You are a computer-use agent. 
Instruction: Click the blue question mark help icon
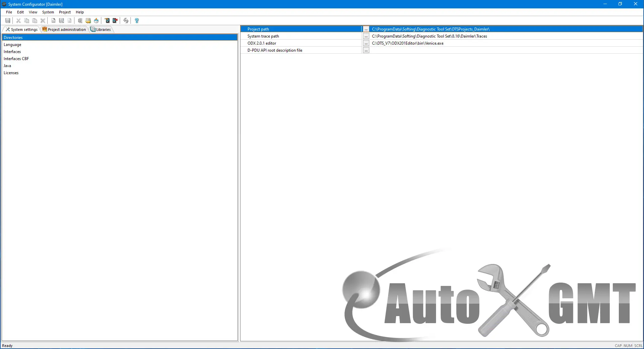(x=137, y=20)
